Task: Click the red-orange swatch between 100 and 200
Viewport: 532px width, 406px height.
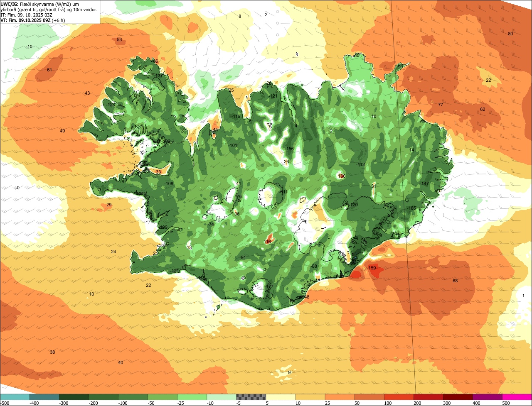Action: [x=399, y=397]
